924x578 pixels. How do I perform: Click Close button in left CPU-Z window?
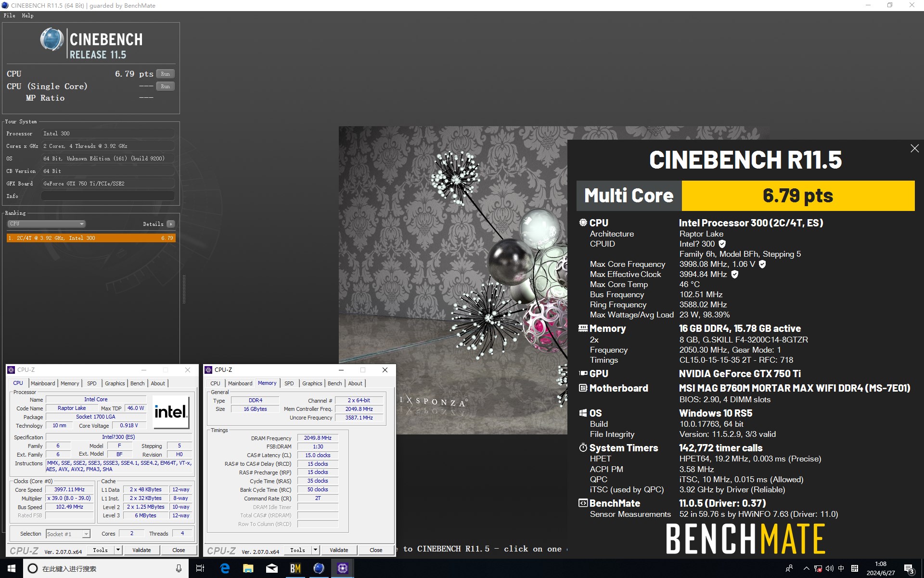179,550
